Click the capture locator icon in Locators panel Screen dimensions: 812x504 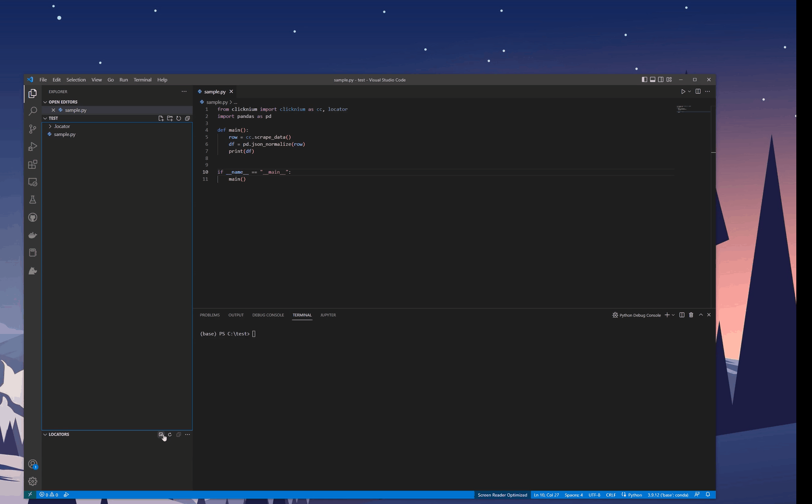[x=161, y=435]
